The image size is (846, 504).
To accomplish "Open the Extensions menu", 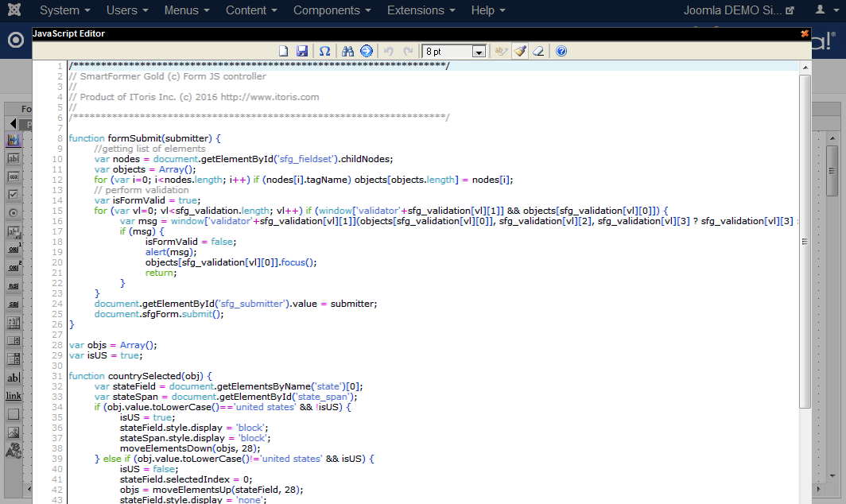I will coord(421,10).
